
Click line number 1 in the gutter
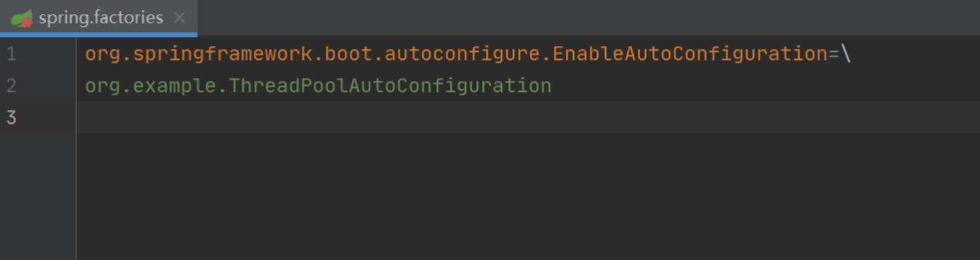[11, 54]
